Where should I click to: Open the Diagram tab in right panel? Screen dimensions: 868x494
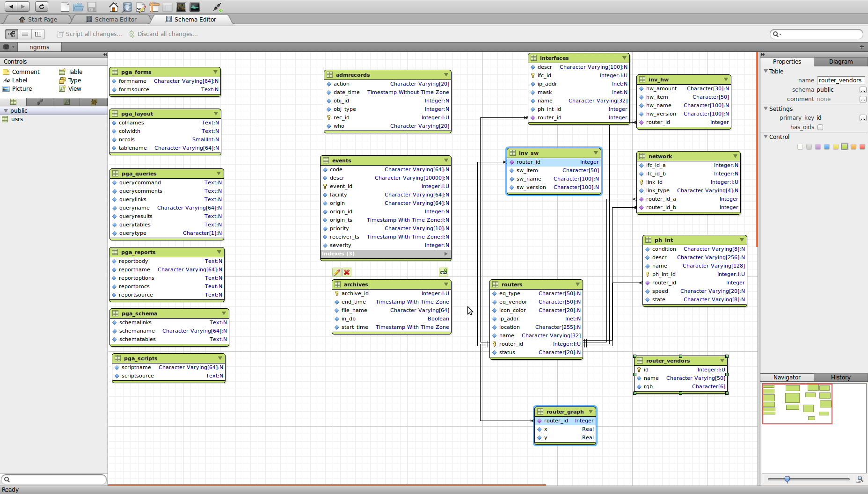pos(840,62)
